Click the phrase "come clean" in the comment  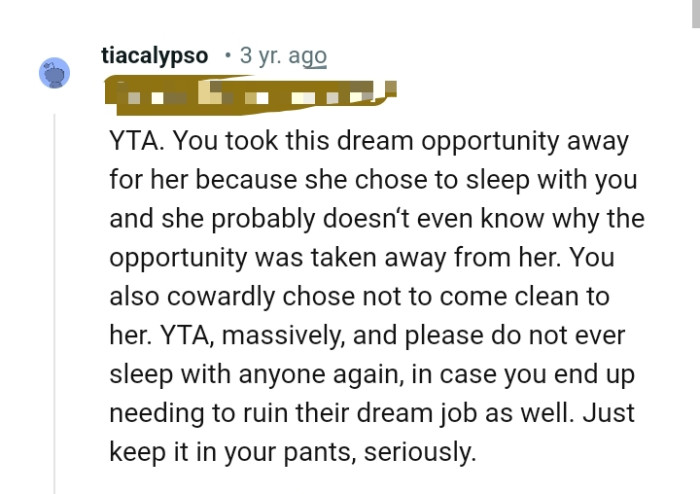(x=508, y=297)
